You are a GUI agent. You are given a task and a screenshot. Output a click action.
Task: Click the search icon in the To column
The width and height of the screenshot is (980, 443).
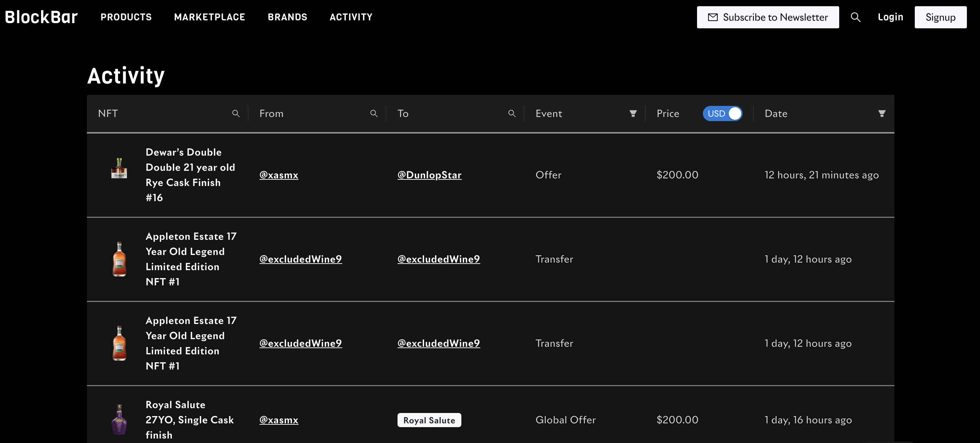point(511,113)
